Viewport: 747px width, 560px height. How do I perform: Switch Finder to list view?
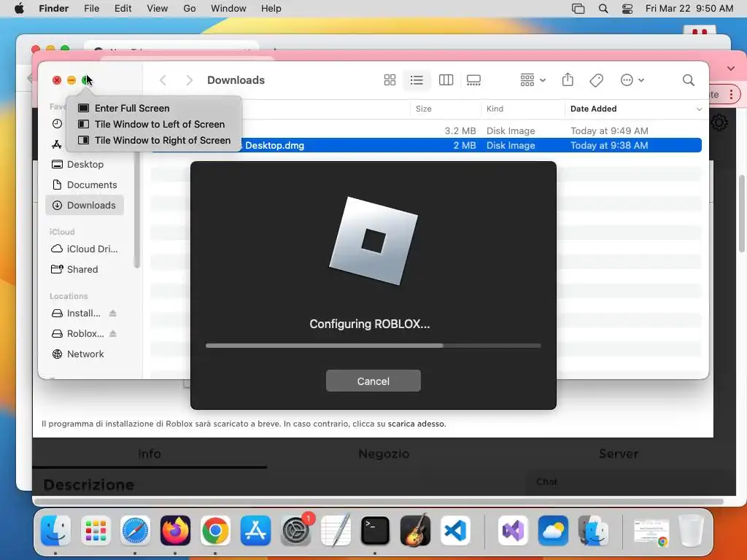coord(417,80)
